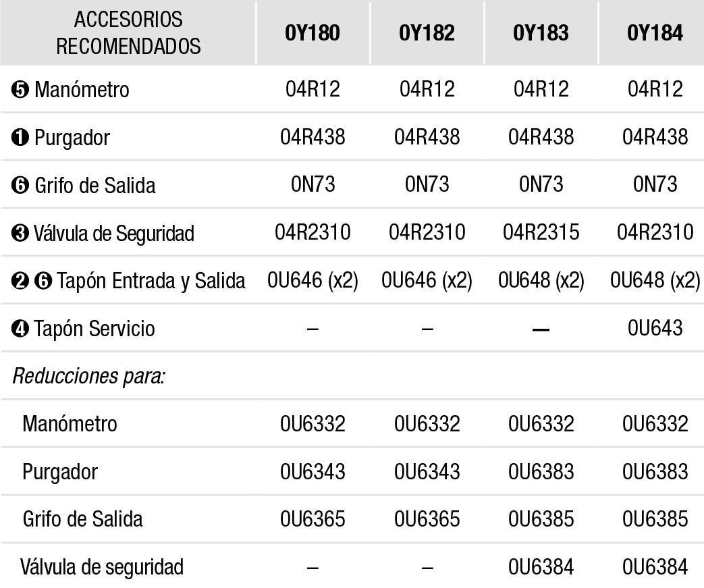This screenshot has height=588, width=704.
Task: Select 0U6384 under the 0Y183 column
Action: tap(541, 567)
